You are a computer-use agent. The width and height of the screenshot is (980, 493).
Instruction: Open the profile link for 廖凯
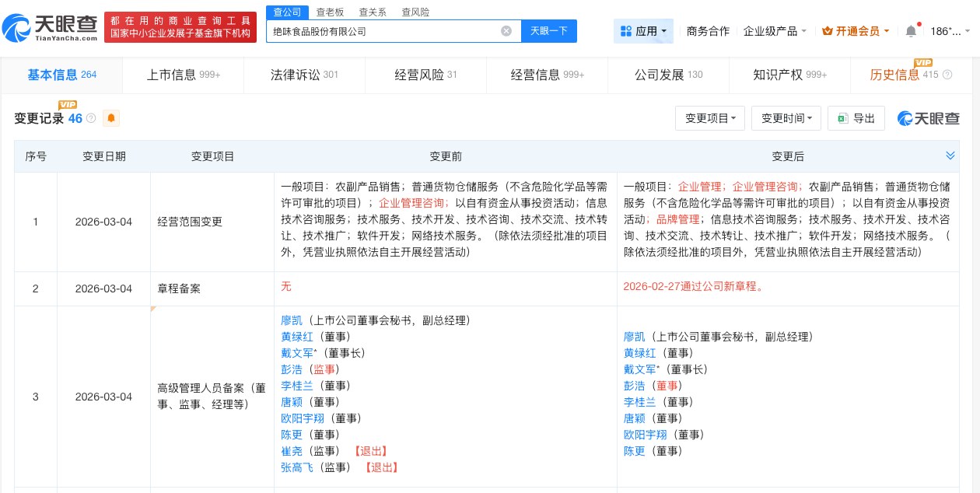(x=291, y=320)
